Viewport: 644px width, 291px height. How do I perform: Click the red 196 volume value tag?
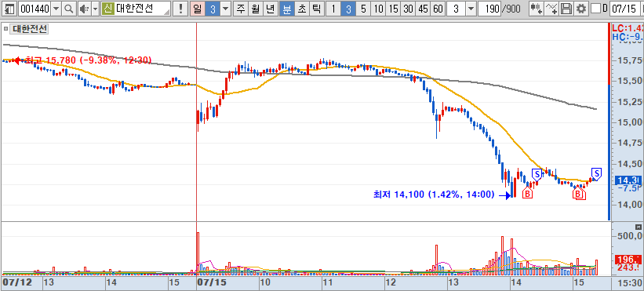tap(628, 259)
